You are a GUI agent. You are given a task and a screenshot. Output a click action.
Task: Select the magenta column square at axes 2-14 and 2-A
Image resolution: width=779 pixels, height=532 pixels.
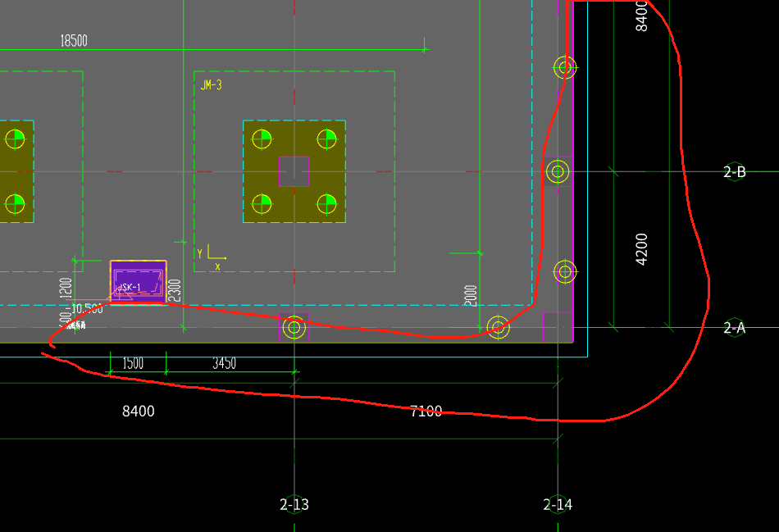pyautogui.click(x=558, y=327)
